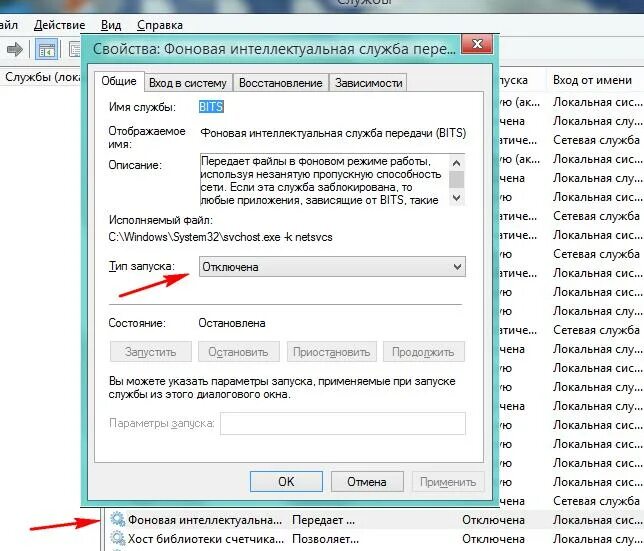The height and width of the screenshot is (551, 644).
Task: Click the Остановить button
Action: tap(239, 352)
